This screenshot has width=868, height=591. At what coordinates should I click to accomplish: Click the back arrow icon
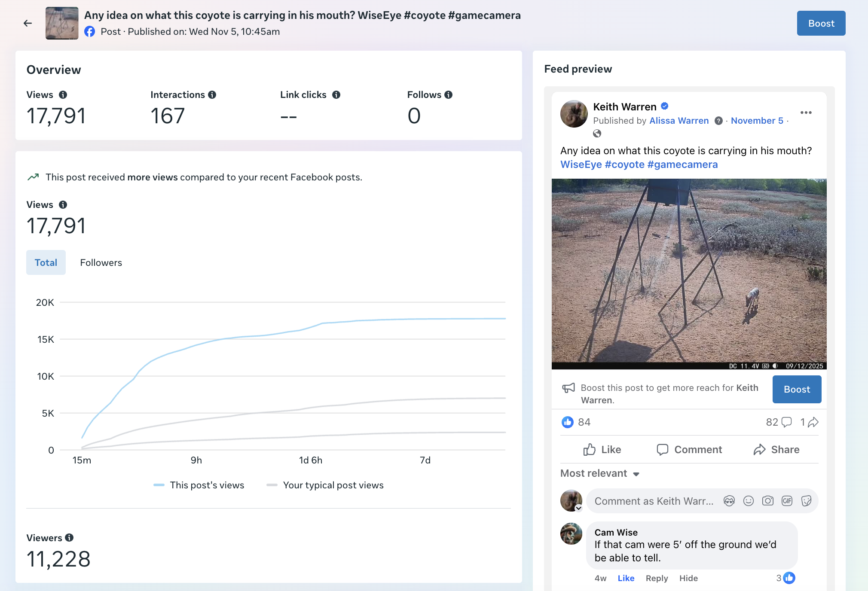pos(28,23)
